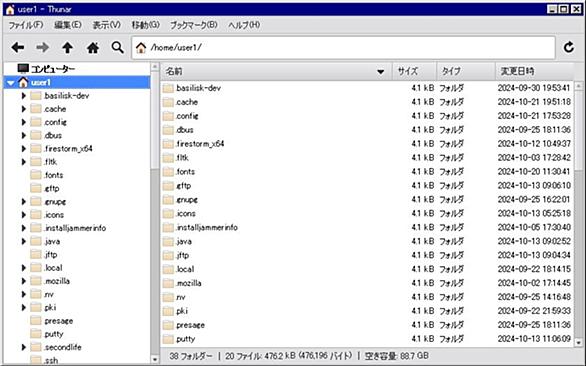This screenshot has width=586, height=366.
Task: Expand .config in the side tree
Action: point(24,122)
